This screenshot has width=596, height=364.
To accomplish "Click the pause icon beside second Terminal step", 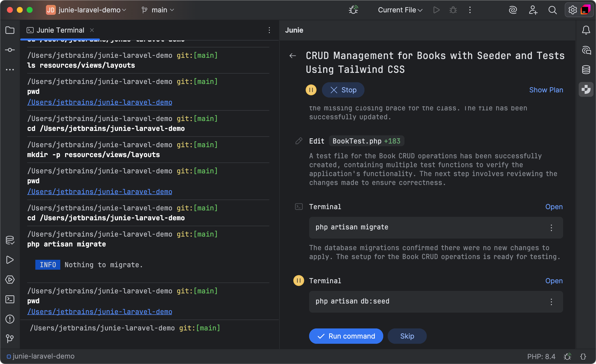I will [x=299, y=281].
